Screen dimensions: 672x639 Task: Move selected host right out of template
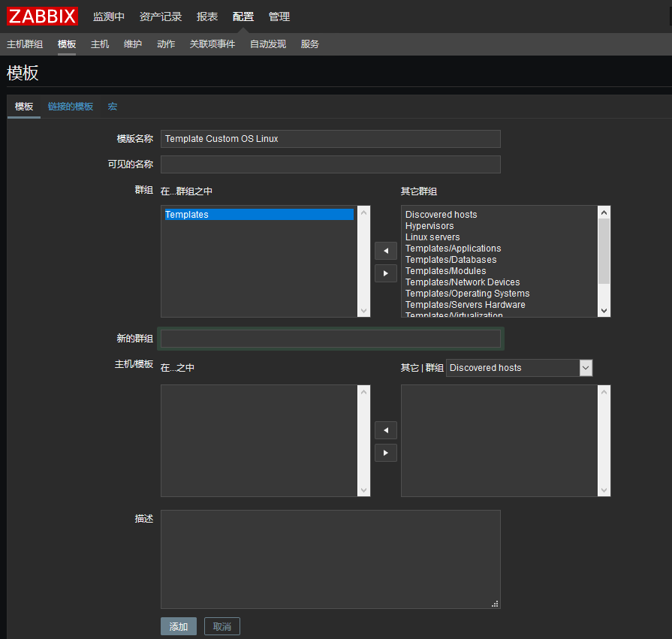[x=386, y=453]
